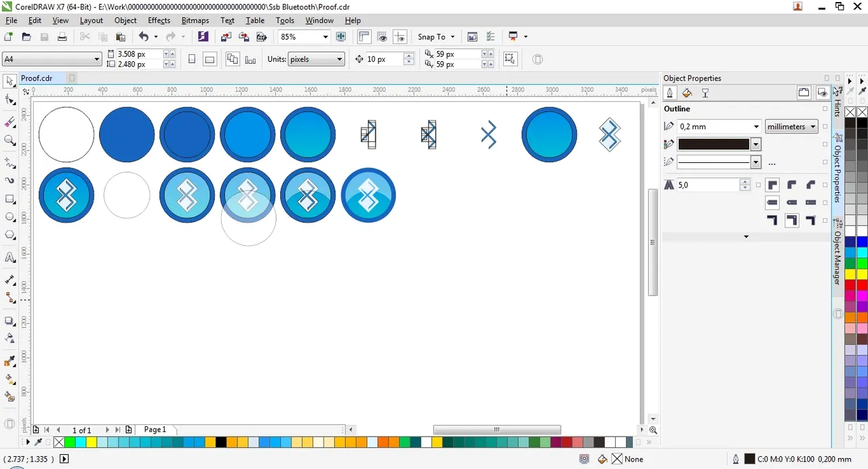
Task: Click Publish to PDF icon
Action: click(260, 37)
